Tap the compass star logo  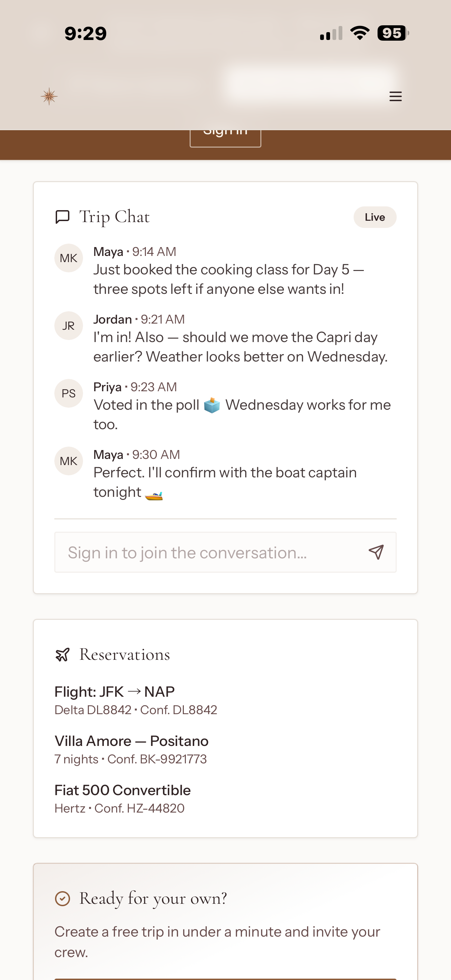(49, 96)
